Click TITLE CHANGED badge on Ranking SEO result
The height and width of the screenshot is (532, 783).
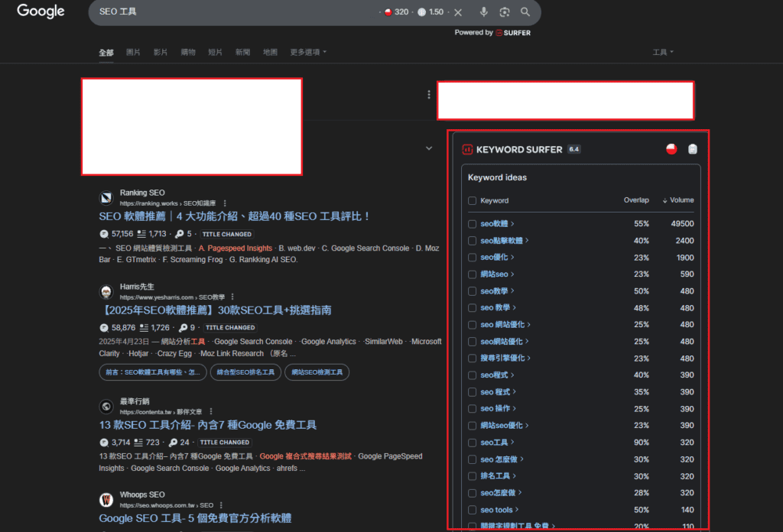coord(226,234)
